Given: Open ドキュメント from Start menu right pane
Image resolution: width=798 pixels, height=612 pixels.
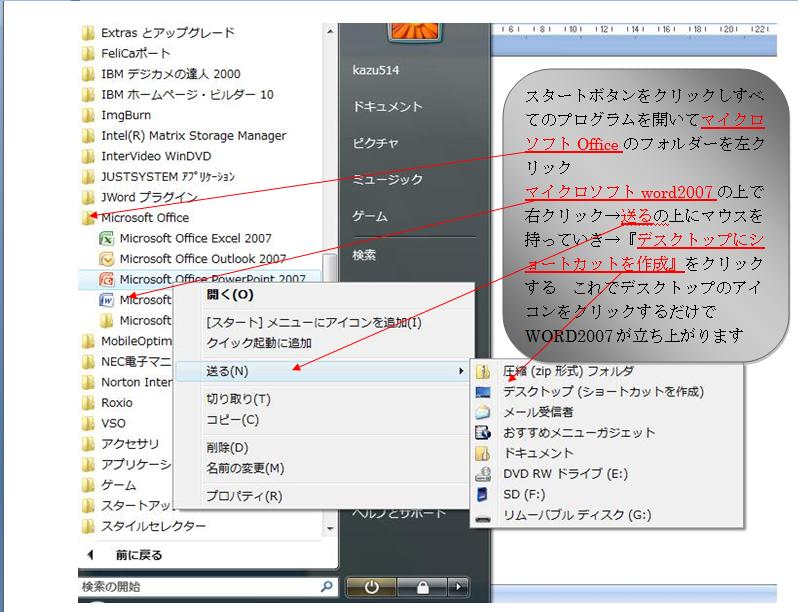Looking at the screenshot, I should (387, 106).
